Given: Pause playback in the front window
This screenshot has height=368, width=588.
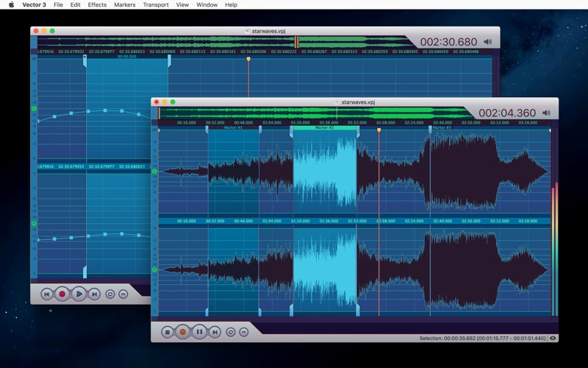Looking at the screenshot, I should pyautogui.click(x=199, y=332).
